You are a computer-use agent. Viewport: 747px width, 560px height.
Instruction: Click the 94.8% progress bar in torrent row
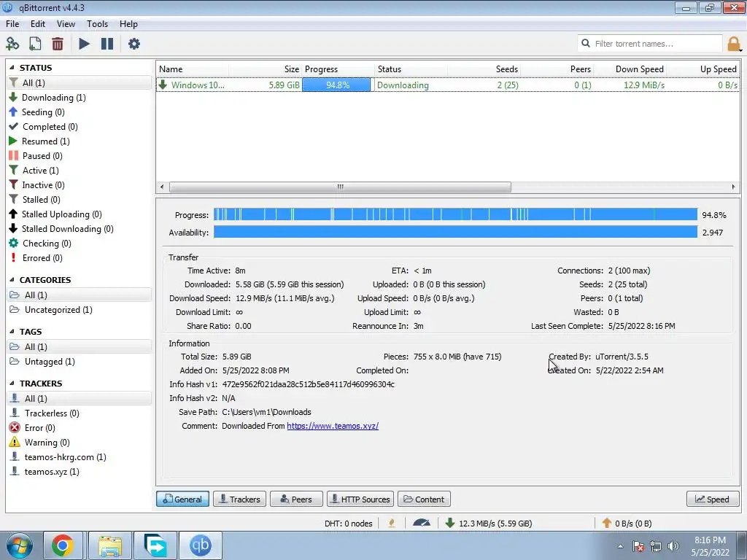[336, 85]
